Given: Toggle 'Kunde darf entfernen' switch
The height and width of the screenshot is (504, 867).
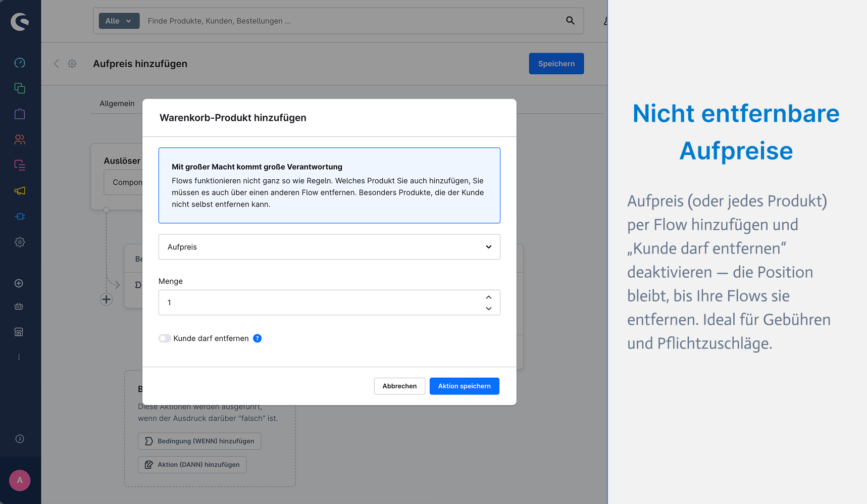Looking at the screenshot, I should (x=165, y=338).
